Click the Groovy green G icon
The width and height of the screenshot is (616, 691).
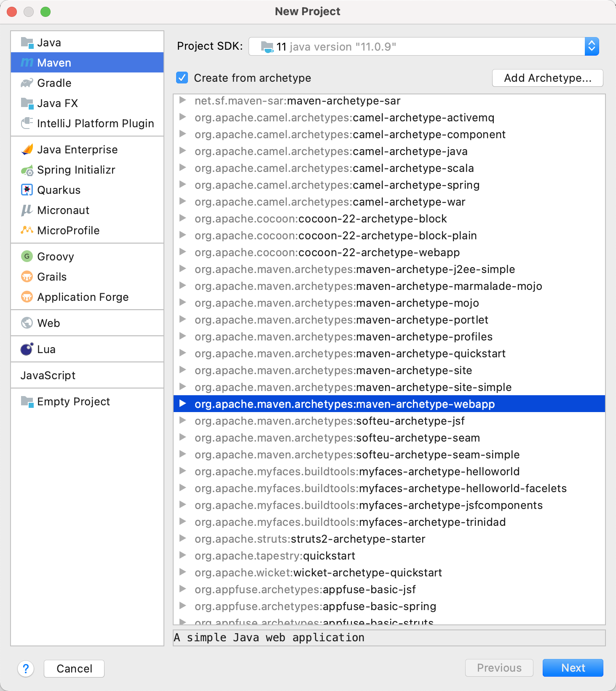[27, 256]
